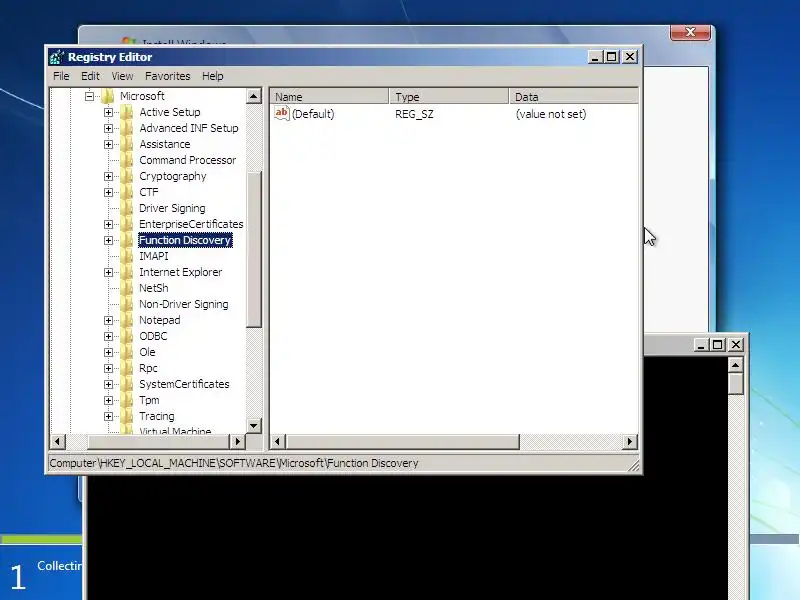Expand the Rpc key
The height and width of the screenshot is (600, 800).
pos(108,368)
